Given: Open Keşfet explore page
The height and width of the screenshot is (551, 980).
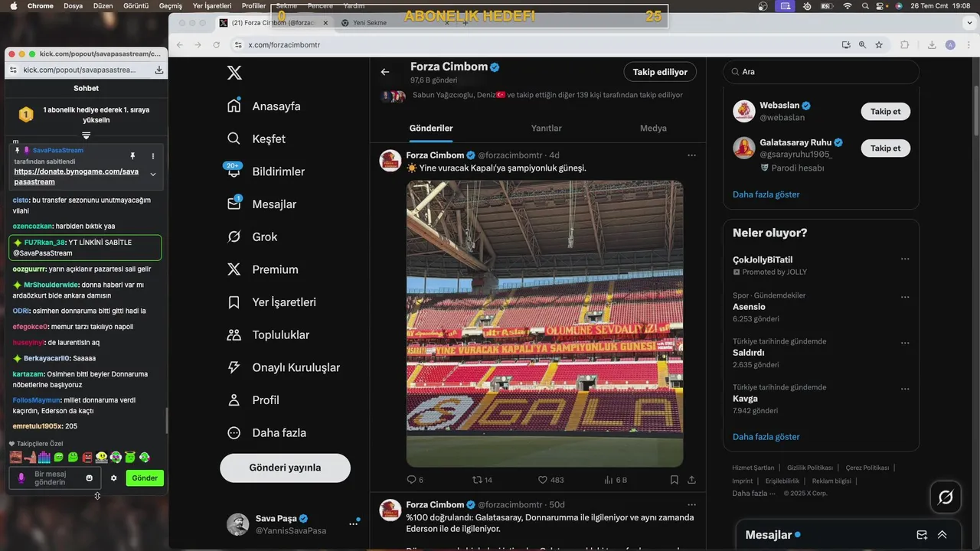Looking at the screenshot, I should click(x=256, y=139).
